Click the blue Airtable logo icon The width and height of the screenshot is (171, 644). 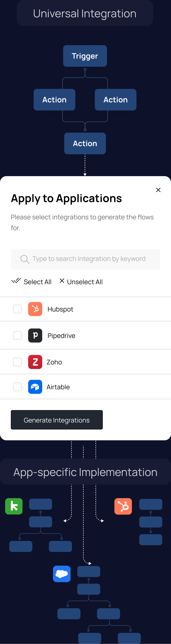(x=35, y=387)
